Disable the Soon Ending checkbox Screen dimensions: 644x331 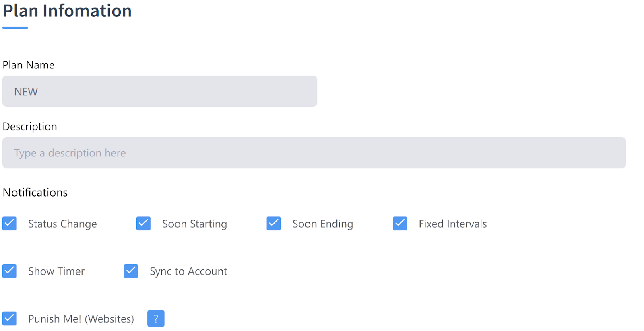[x=274, y=223]
